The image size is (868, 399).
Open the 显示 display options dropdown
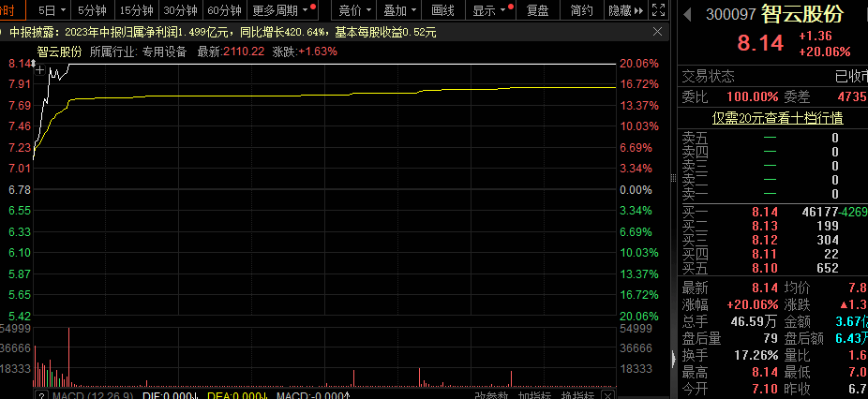[503, 11]
